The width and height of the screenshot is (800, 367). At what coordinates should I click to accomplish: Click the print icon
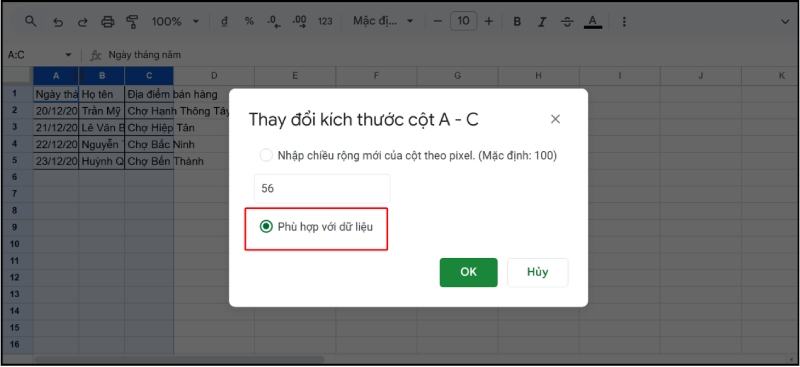click(x=108, y=22)
